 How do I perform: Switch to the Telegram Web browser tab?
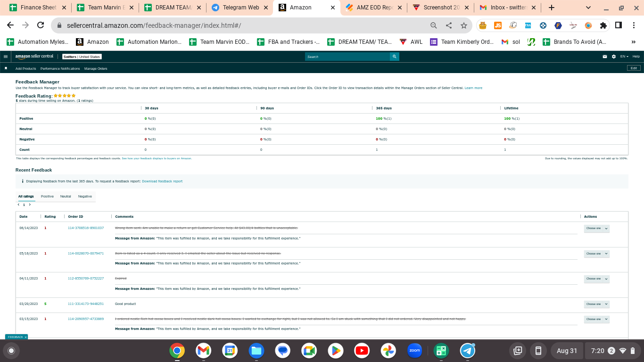[x=240, y=8]
